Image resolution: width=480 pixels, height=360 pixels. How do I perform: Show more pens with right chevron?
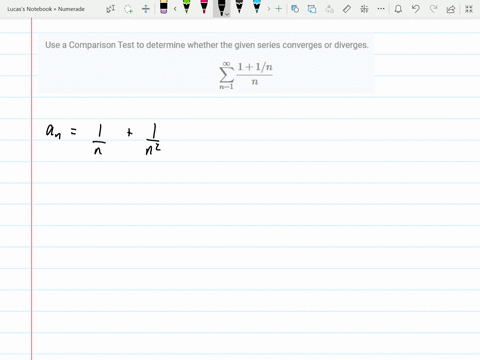(x=269, y=9)
